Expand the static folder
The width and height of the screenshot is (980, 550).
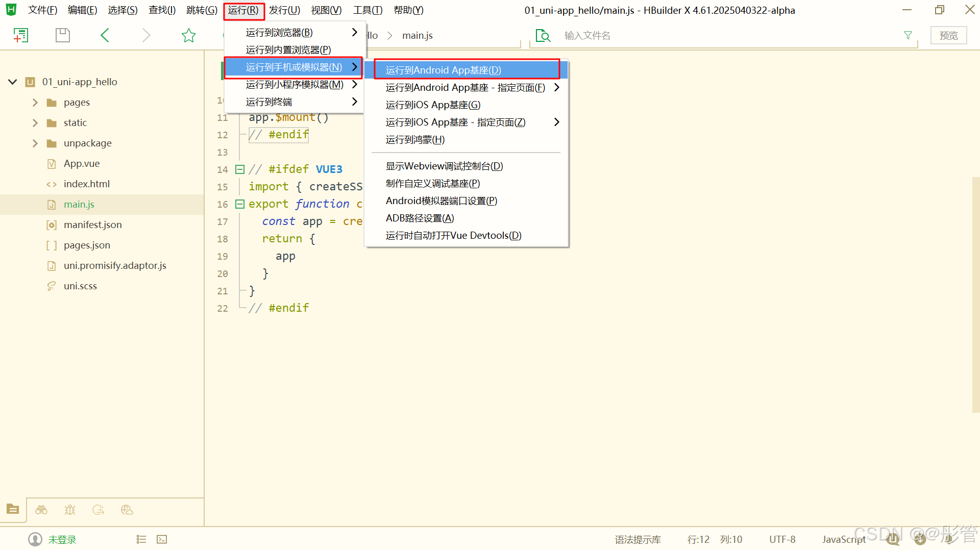click(x=35, y=123)
